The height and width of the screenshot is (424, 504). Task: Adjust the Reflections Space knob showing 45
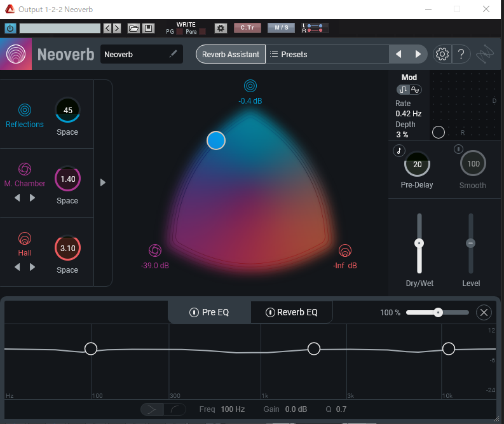coord(67,110)
